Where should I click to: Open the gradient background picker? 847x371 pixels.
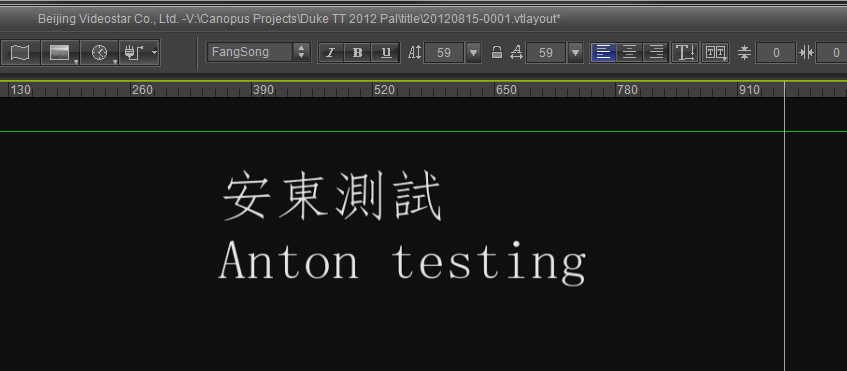click(60, 52)
